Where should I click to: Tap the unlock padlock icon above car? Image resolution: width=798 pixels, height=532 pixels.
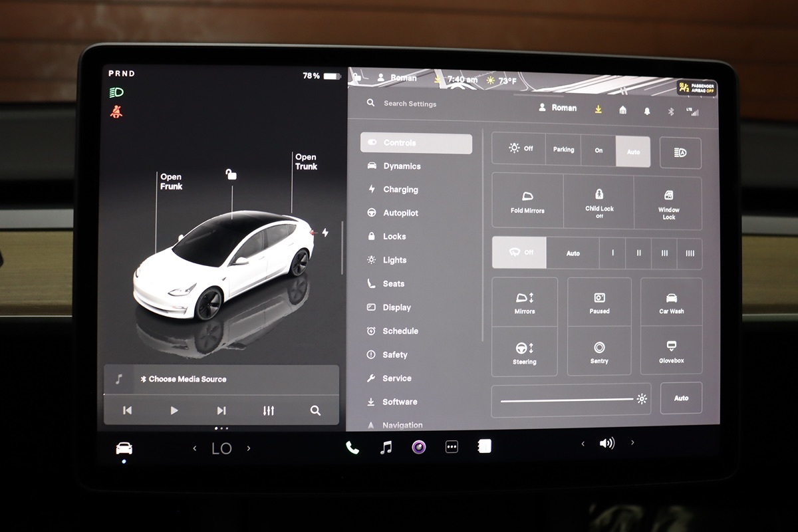[x=231, y=174]
